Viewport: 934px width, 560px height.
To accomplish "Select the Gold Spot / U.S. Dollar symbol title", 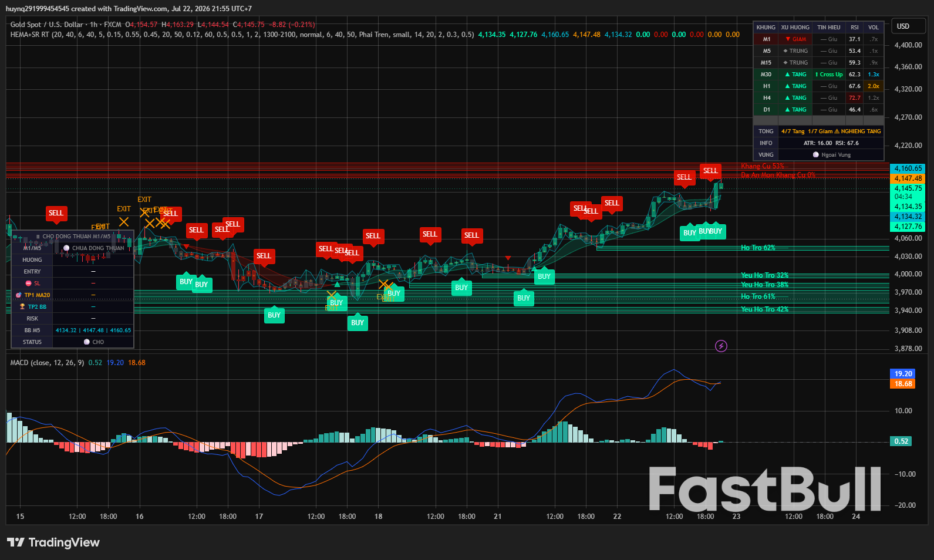I will 47,25.
